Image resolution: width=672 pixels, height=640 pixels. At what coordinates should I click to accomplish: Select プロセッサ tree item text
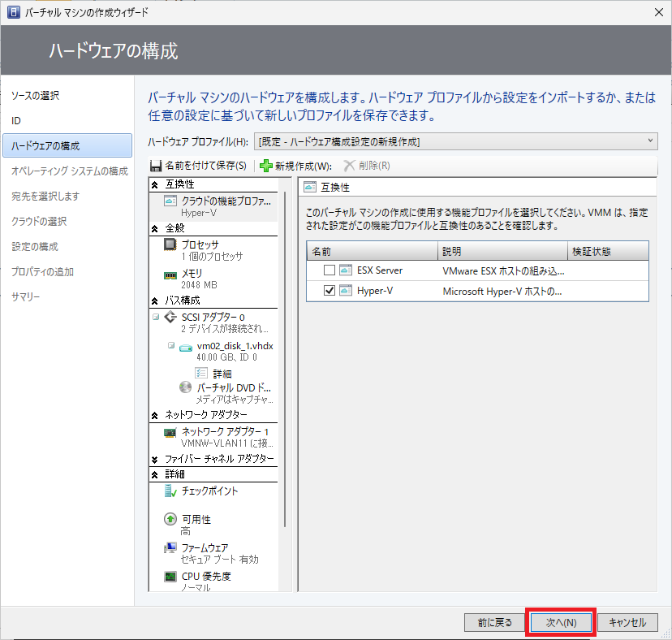click(200, 244)
